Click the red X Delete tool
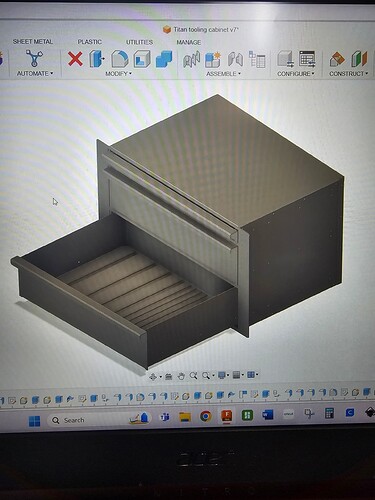375x500 pixels. pyautogui.click(x=75, y=59)
